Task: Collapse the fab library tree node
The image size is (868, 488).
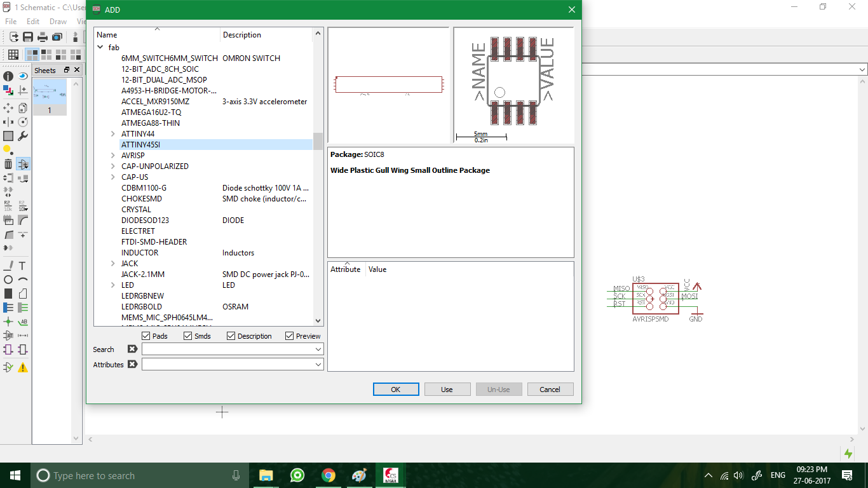Action: coord(100,47)
